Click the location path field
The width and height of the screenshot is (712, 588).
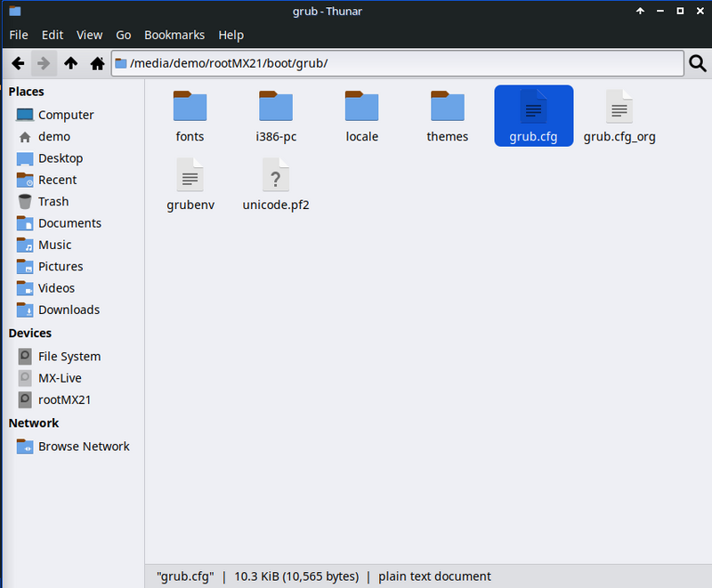tap(397, 63)
